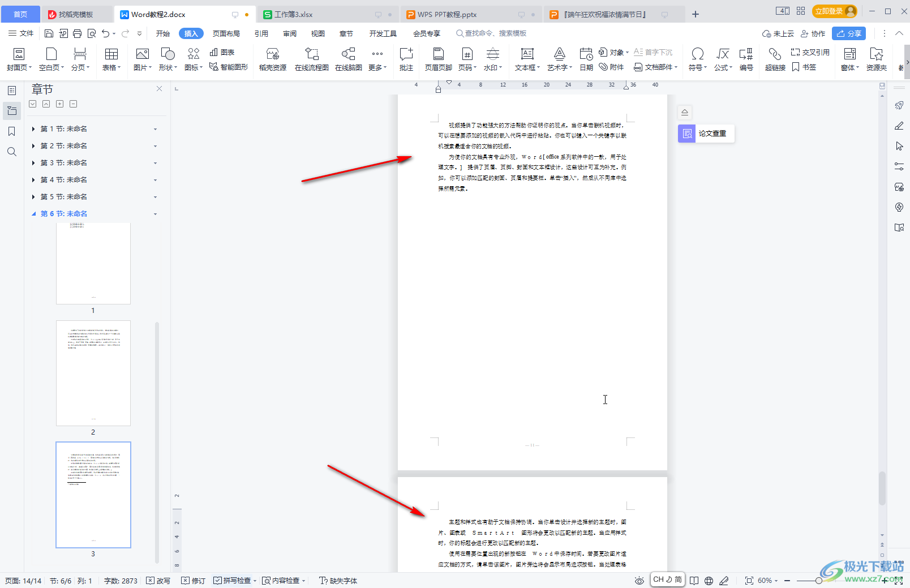The image size is (910, 588).
Task: Insert cross-reference (交叉引用)
Action: 810,52
